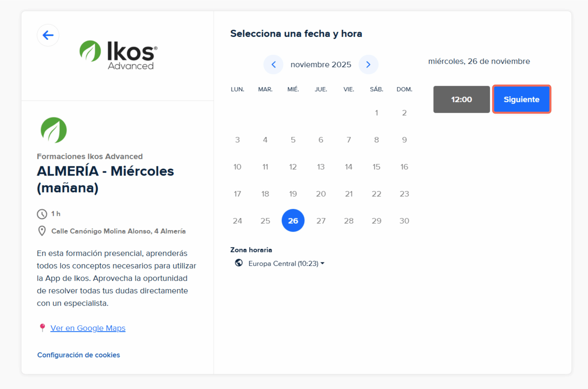
Task: Click the Ikos Advanced logo
Action: coord(118,55)
